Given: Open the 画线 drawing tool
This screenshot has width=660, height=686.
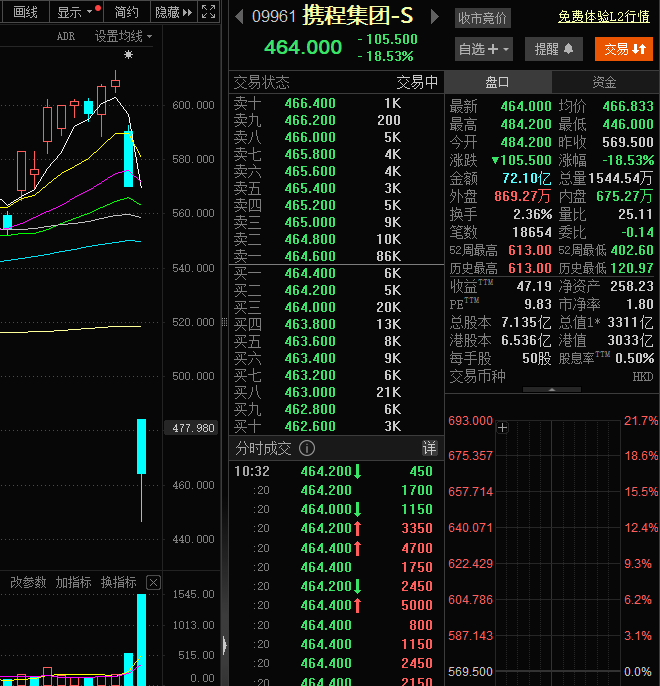Looking at the screenshot, I should (25, 12).
